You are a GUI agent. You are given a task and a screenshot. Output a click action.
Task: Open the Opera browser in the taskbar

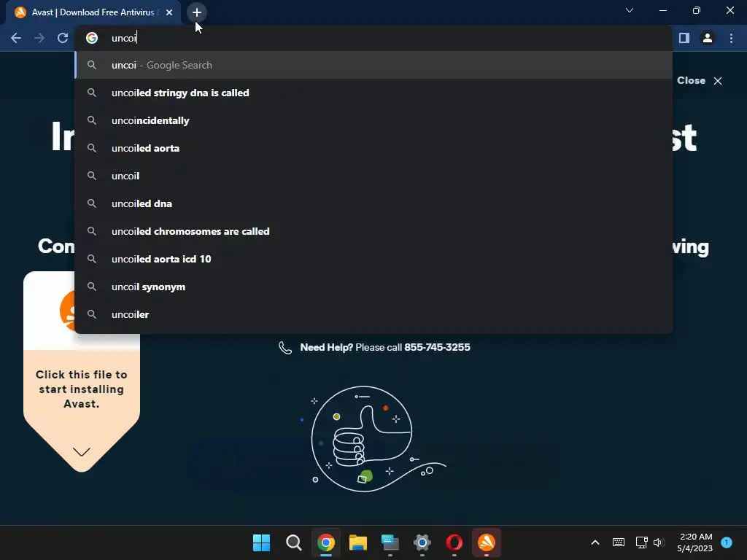tap(454, 542)
